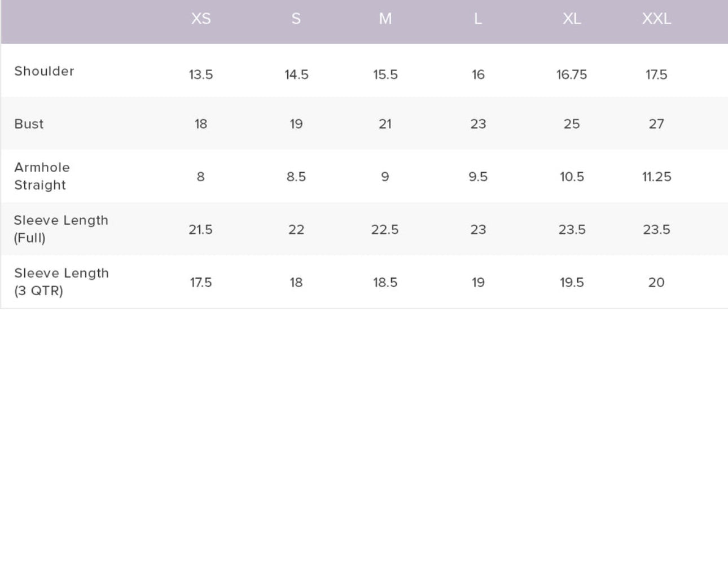
Task: Select the XXL size column header
Action: [x=656, y=19]
